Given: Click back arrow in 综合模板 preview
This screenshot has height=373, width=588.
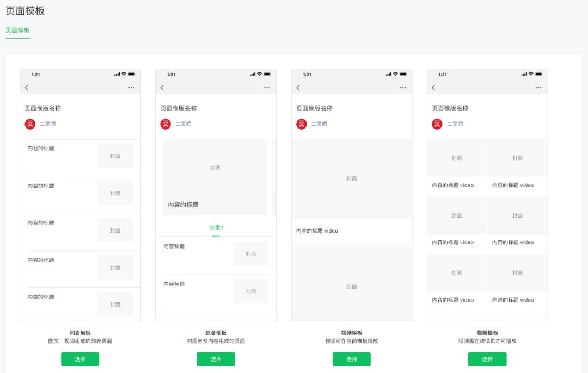Looking at the screenshot, I should tap(162, 88).
